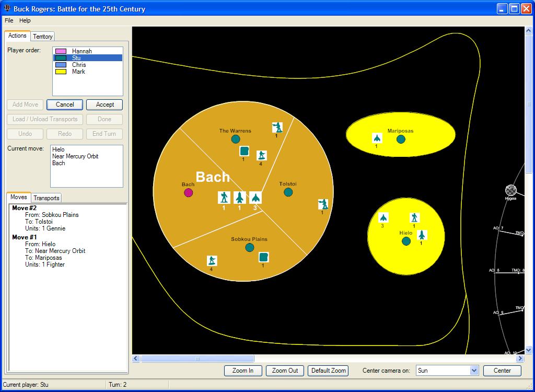Select Move #2 in moves list
This screenshot has height=392, width=535.
(x=24, y=208)
